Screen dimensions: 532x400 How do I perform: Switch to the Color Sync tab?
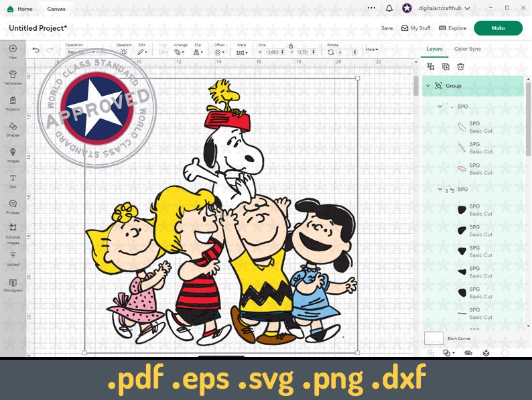point(468,49)
